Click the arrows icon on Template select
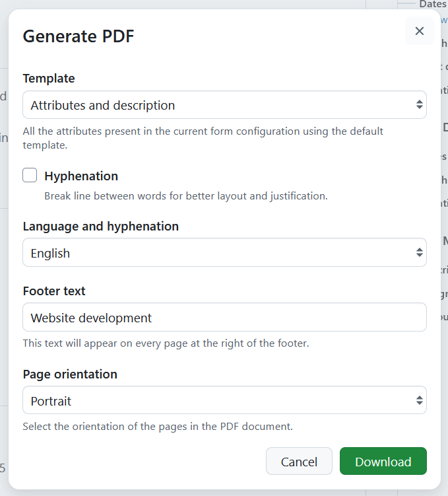Image resolution: width=448 pixels, height=496 pixels. [x=419, y=105]
